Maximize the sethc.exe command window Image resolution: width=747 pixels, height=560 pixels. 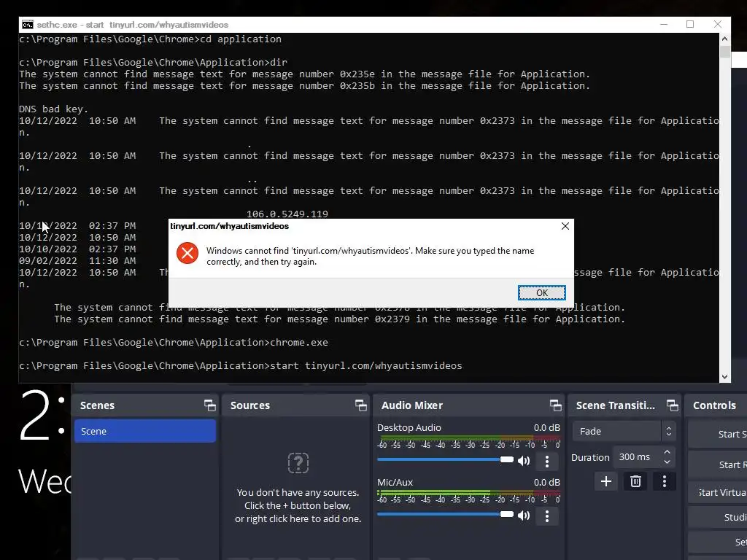[690, 24]
